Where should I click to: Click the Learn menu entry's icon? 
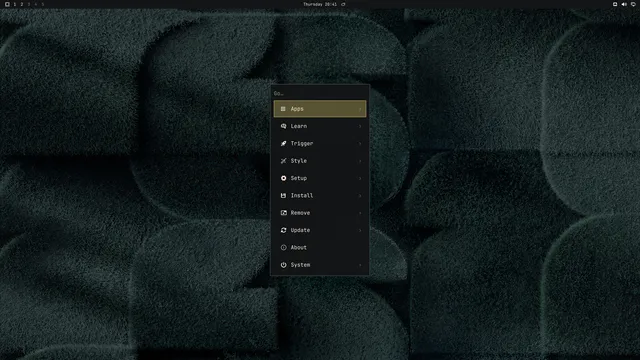[x=283, y=126]
